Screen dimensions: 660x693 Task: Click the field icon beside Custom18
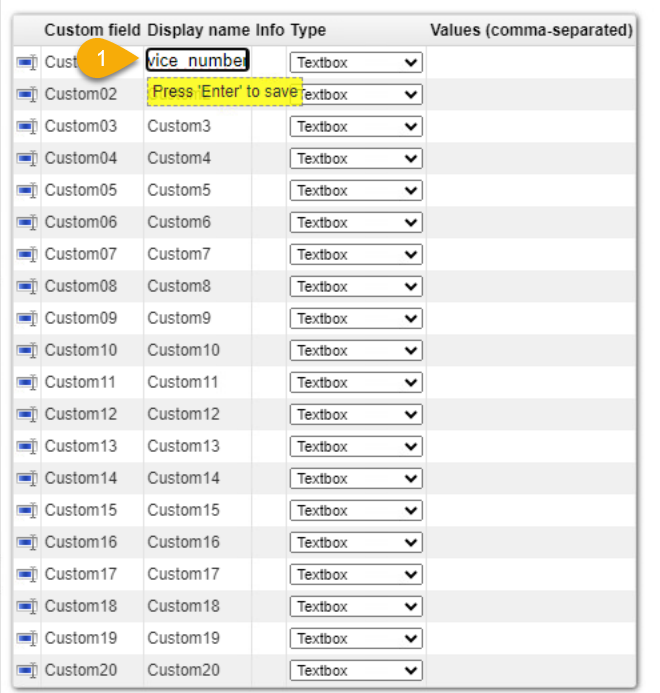27,606
